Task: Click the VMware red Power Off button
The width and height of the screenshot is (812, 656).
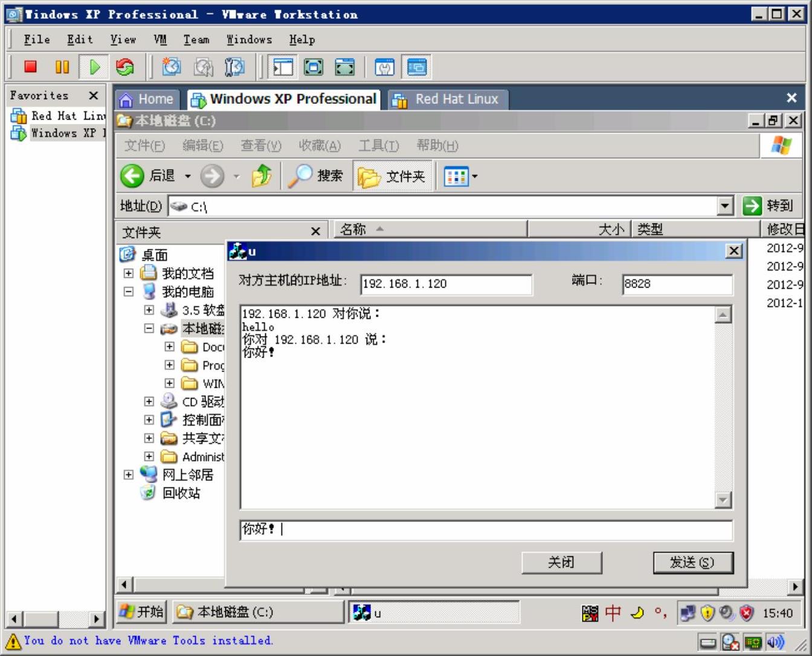Action: click(x=30, y=67)
